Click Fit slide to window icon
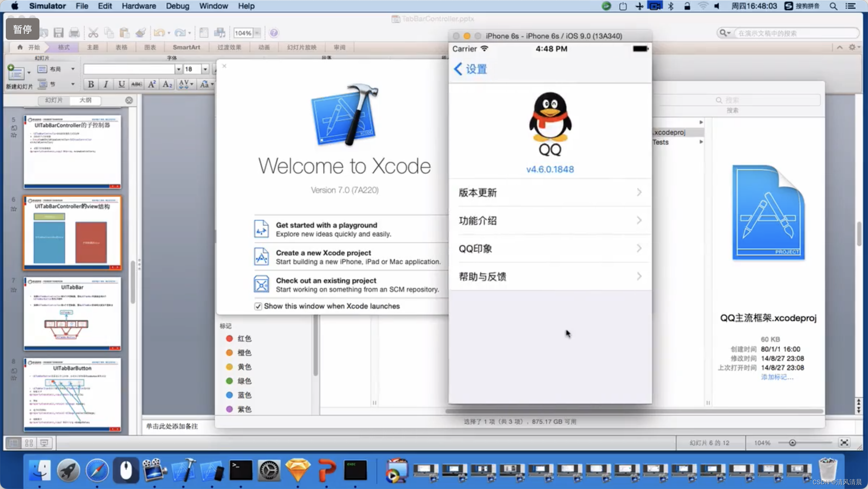 [x=844, y=443]
